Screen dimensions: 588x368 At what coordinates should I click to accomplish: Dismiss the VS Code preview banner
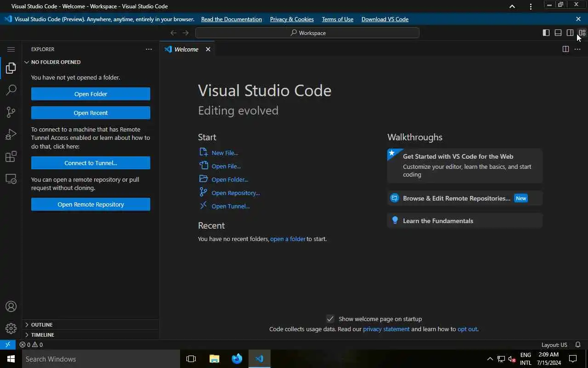578,19
